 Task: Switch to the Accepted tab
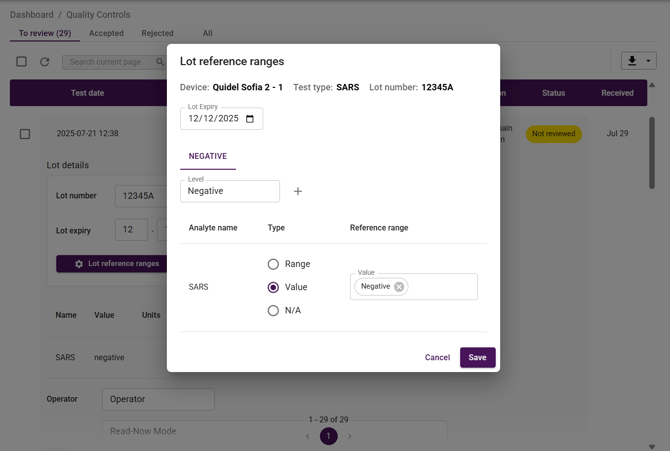pos(106,33)
